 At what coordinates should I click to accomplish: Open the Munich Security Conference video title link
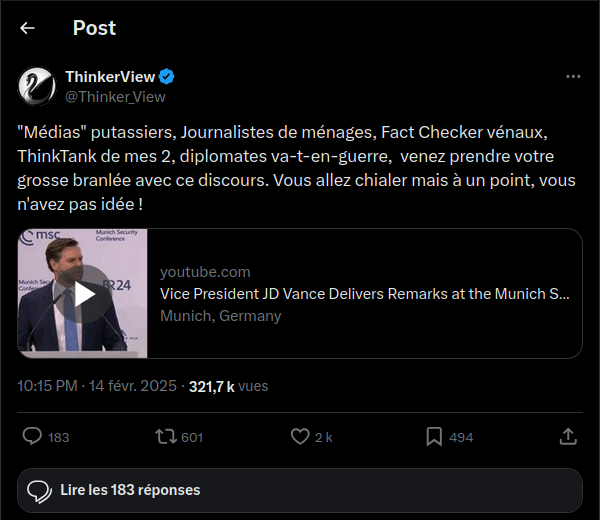click(x=365, y=294)
